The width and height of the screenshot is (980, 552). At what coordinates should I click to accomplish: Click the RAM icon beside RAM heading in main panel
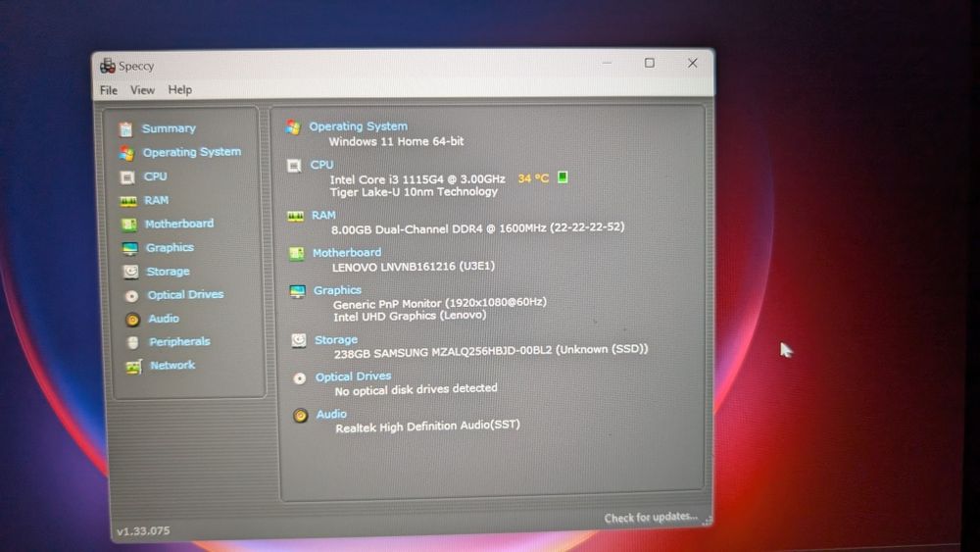click(x=295, y=217)
